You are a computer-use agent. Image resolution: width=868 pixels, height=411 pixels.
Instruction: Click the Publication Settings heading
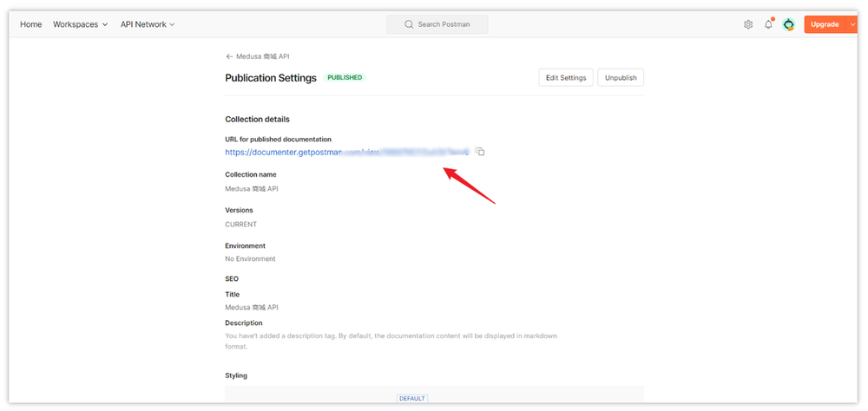coord(271,78)
